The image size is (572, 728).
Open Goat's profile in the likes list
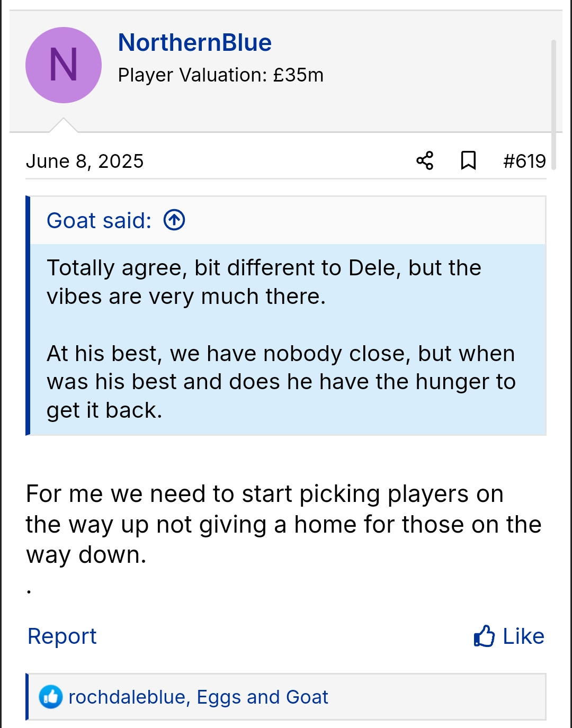tap(307, 697)
